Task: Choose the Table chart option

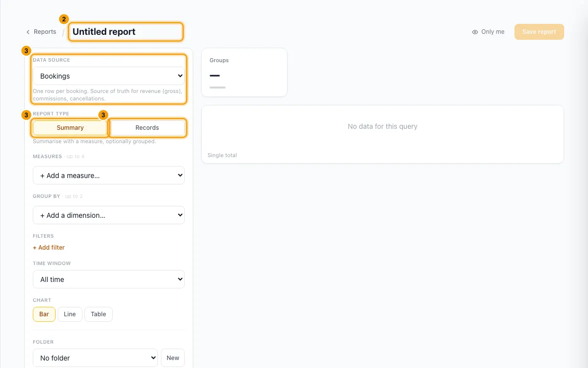Action: [99, 314]
